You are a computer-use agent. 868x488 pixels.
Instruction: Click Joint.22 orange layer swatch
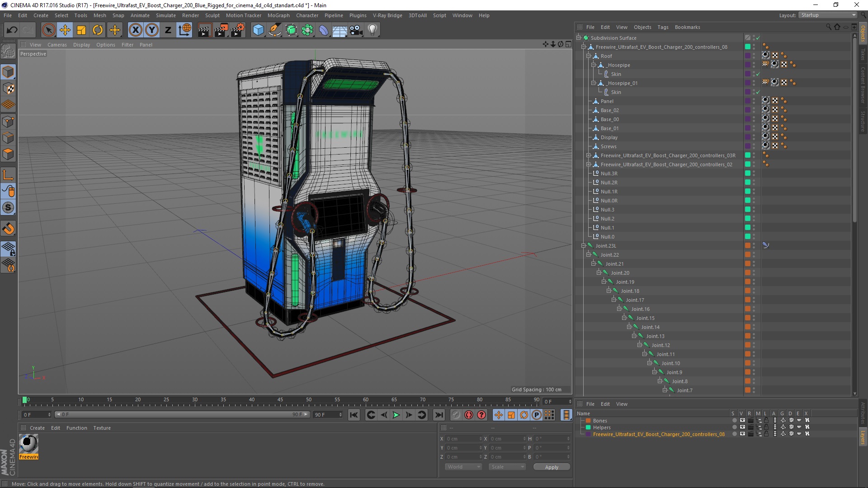(748, 255)
